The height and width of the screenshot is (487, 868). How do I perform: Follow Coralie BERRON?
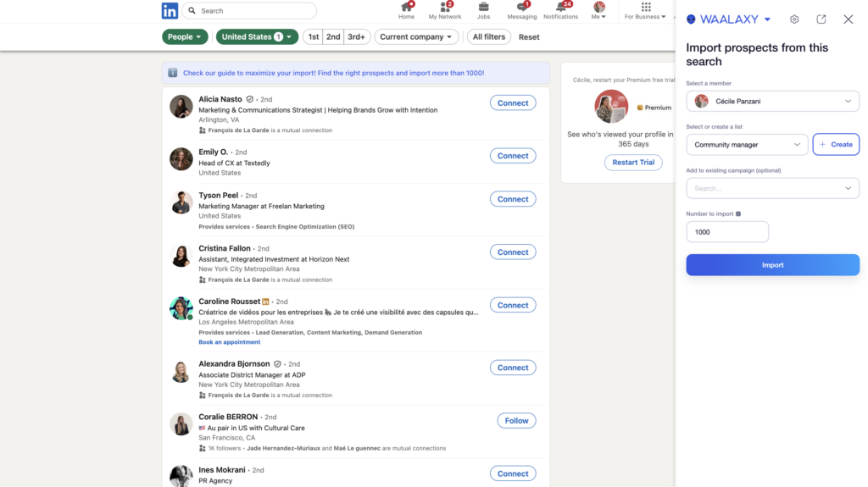(516, 421)
